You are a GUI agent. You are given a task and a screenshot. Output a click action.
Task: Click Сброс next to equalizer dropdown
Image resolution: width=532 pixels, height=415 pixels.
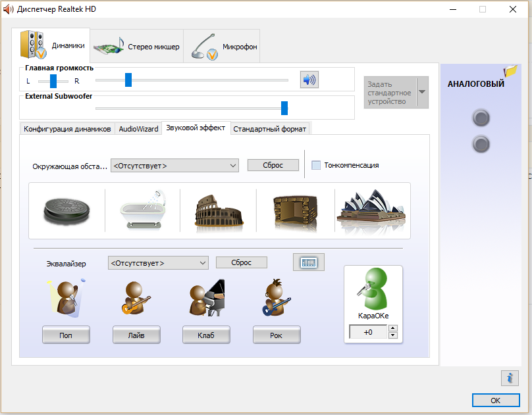[x=242, y=262]
